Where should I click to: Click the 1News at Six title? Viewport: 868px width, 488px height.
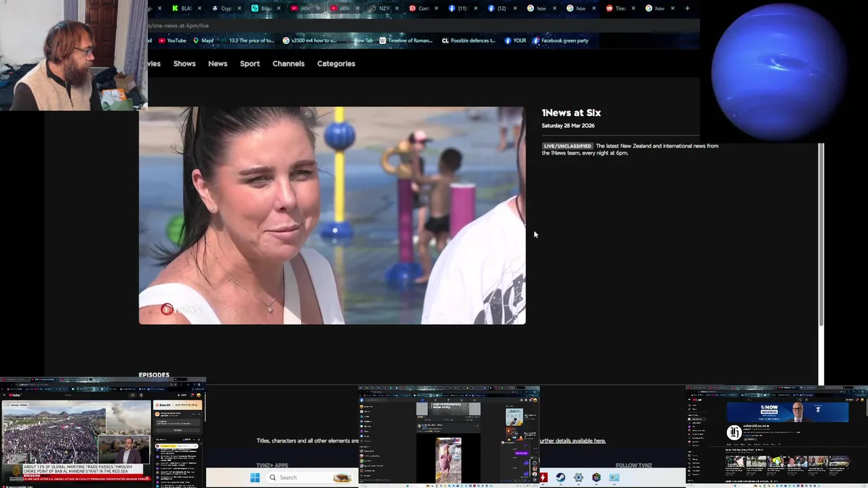571,113
